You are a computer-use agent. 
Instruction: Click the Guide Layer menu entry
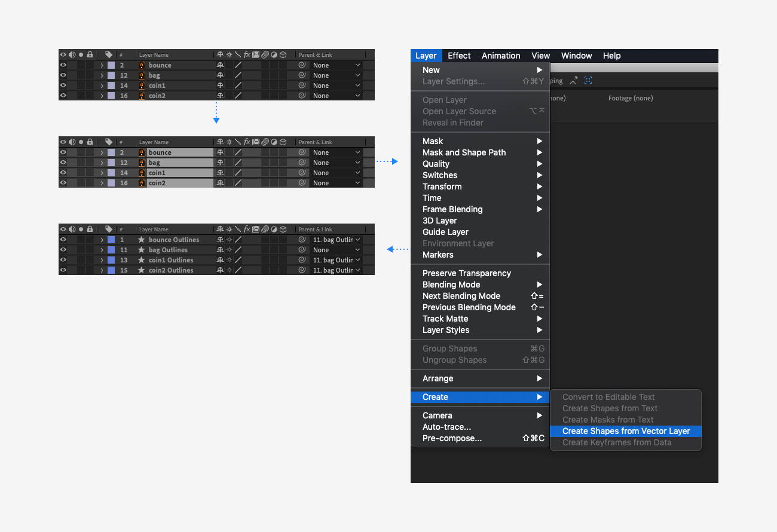[480, 232]
